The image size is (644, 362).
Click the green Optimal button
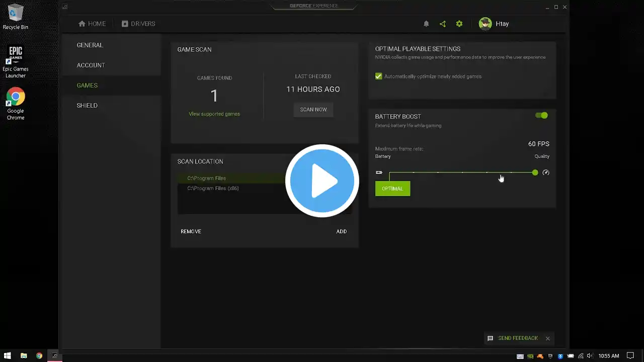point(392,189)
